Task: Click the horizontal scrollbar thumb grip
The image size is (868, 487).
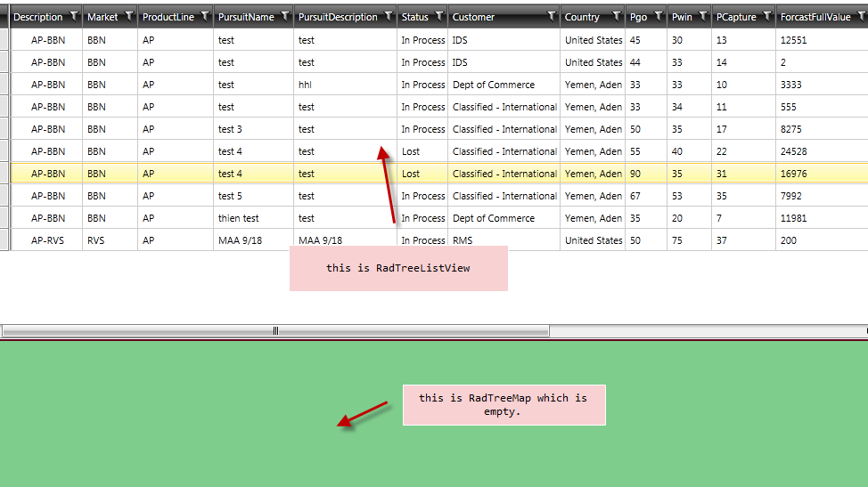Action: pyautogui.click(x=275, y=330)
